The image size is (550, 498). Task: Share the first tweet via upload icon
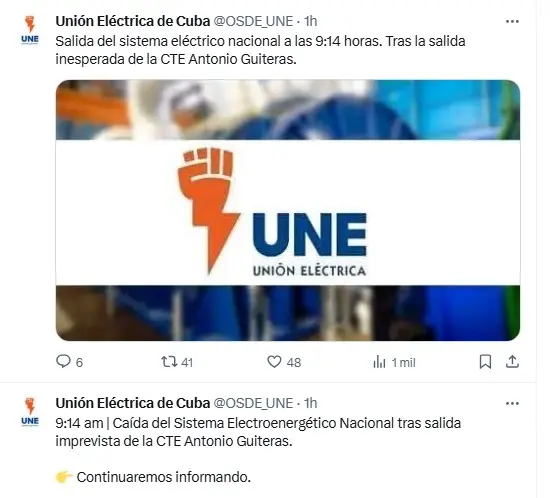pos(512,362)
